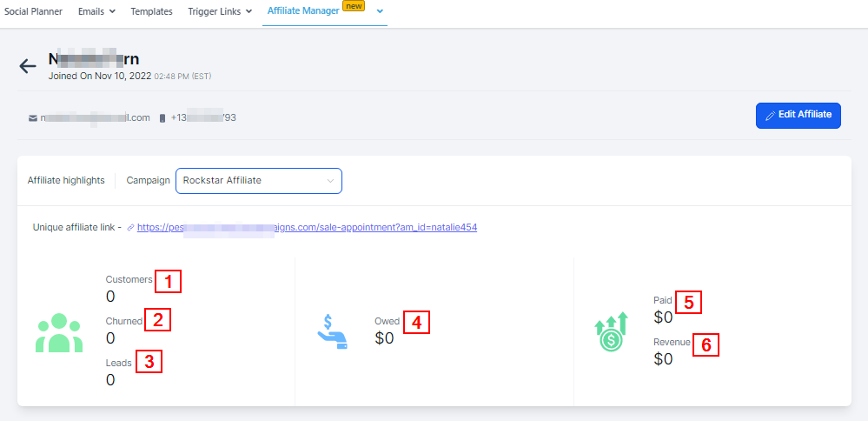Image resolution: width=868 pixels, height=421 pixels.
Task: Expand the Emails menu dropdown
Action: tap(96, 11)
